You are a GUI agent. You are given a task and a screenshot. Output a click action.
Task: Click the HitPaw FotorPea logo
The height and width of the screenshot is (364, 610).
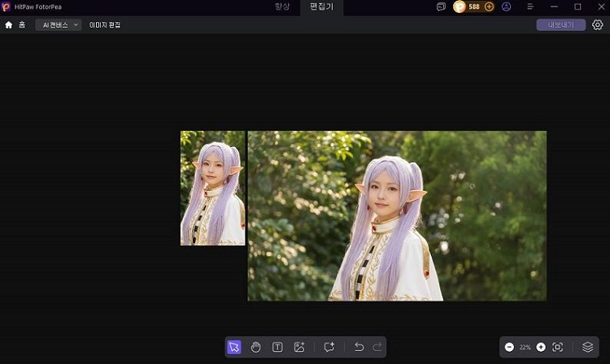pyautogui.click(x=6, y=6)
